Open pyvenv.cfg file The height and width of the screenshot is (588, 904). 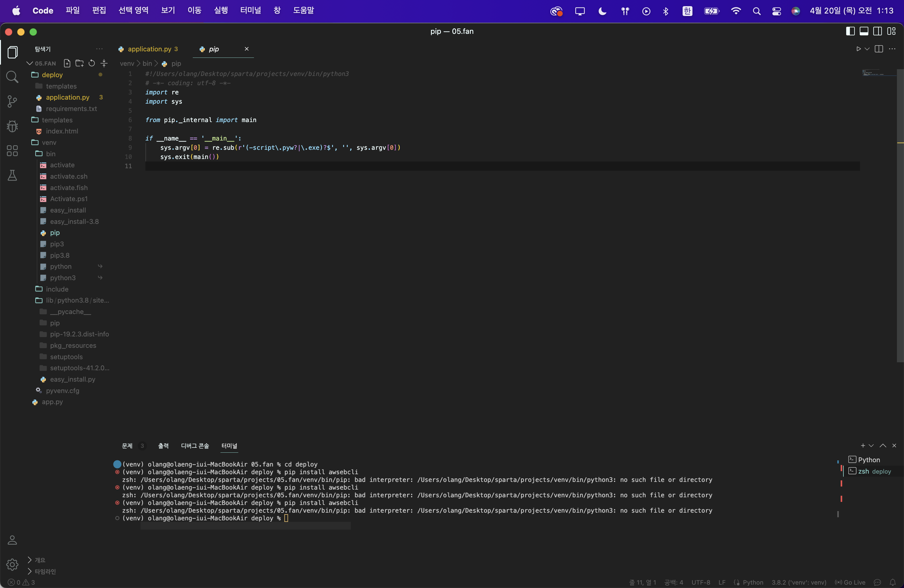63,391
